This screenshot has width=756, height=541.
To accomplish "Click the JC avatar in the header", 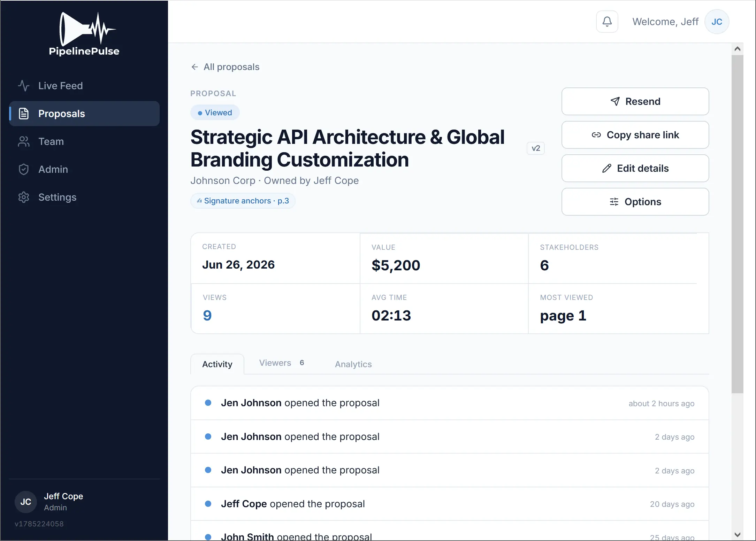I will pyautogui.click(x=717, y=22).
